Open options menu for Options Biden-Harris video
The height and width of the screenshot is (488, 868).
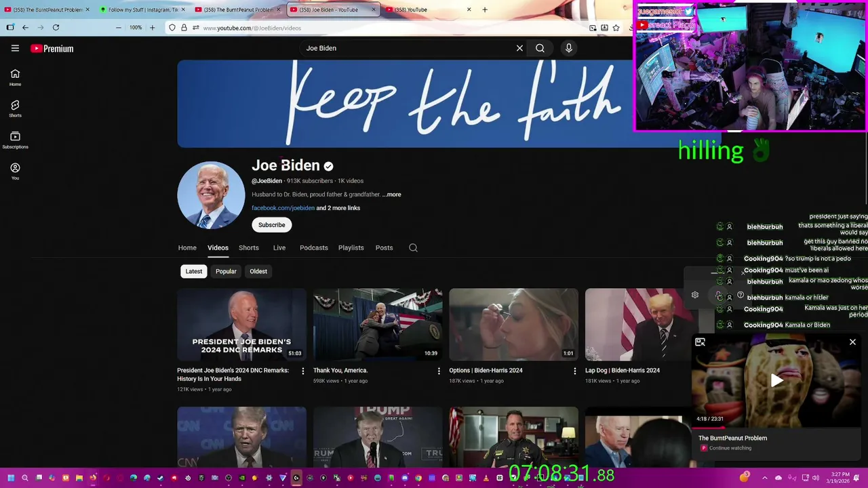[575, 371]
